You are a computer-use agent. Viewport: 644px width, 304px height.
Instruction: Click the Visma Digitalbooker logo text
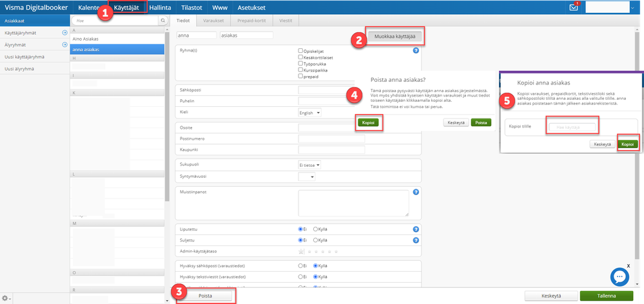coord(36,7)
